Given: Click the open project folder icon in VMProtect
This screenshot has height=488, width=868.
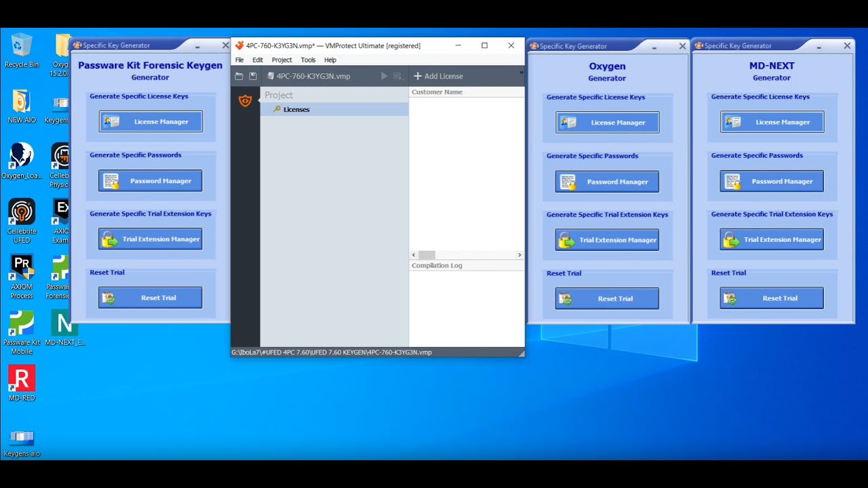Looking at the screenshot, I should [239, 76].
